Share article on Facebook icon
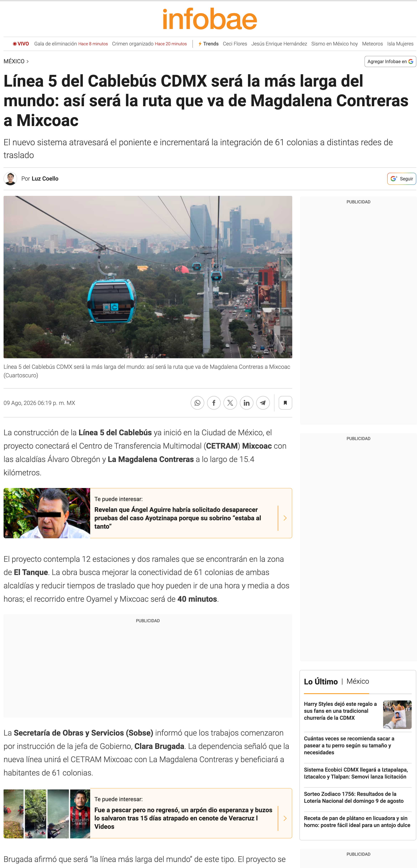 point(214,403)
